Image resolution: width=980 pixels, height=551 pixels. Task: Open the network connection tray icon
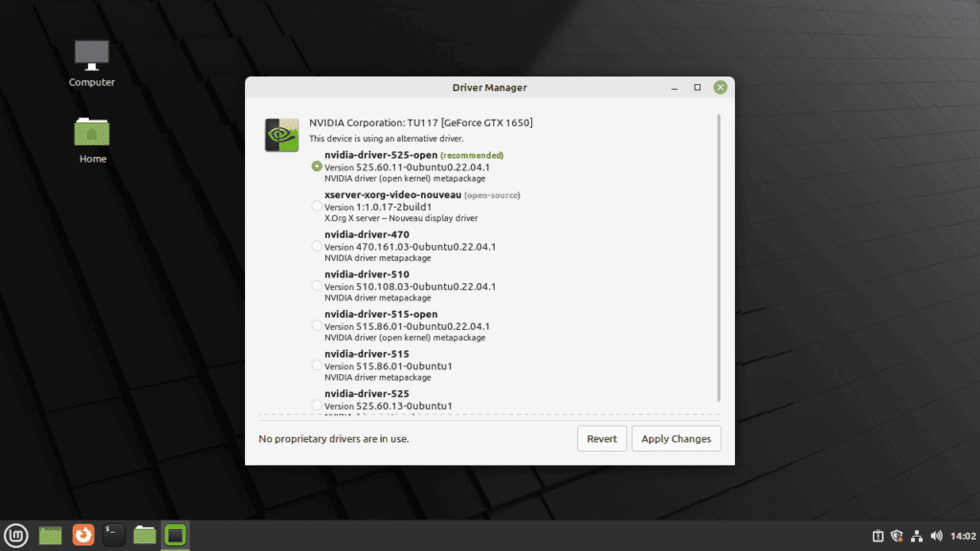[916, 536]
